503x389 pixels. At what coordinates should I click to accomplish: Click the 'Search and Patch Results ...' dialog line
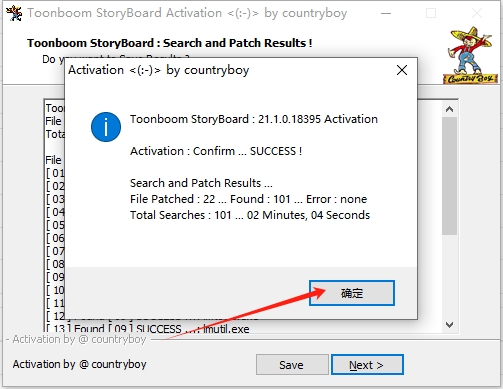click(x=201, y=183)
